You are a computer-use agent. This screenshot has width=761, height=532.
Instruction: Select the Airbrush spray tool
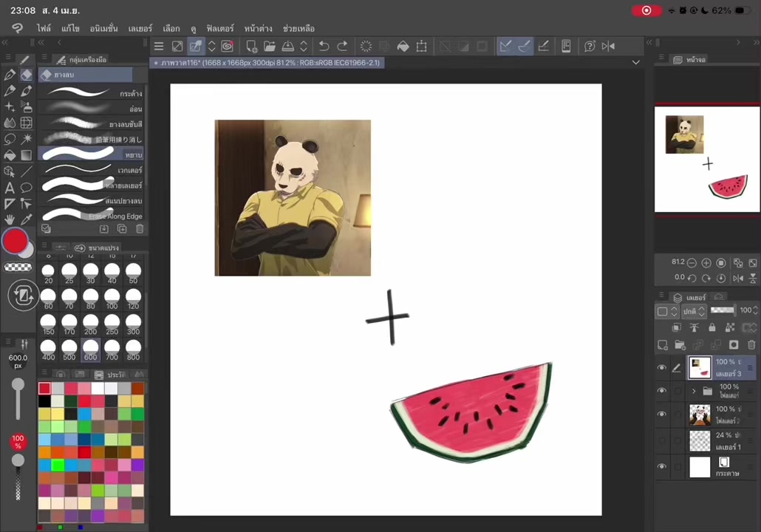click(x=26, y=107)
